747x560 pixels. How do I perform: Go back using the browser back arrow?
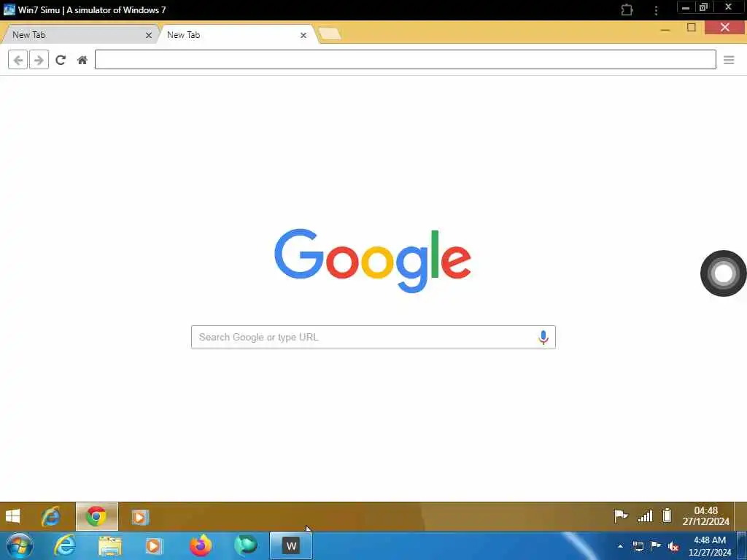[18, 60]
